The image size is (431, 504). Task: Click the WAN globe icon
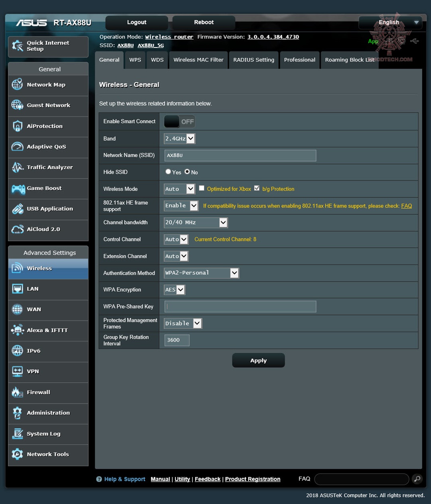point(18,309)
